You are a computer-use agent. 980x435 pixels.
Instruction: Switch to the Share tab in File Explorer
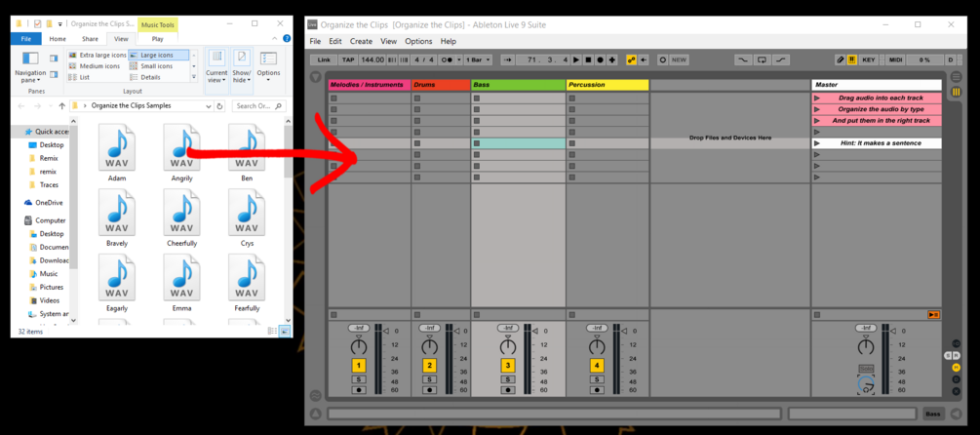90,39
